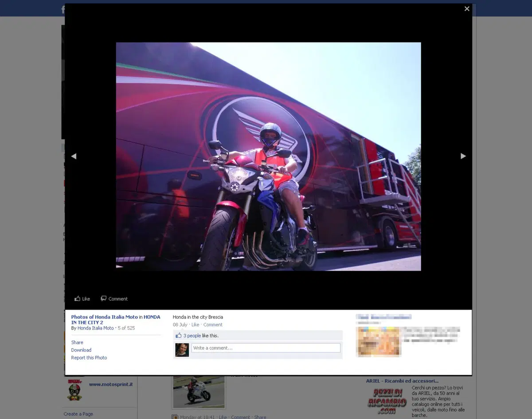View the 3 people who like this
This screenshot has width=532, height=419.
tap(192, 336)
